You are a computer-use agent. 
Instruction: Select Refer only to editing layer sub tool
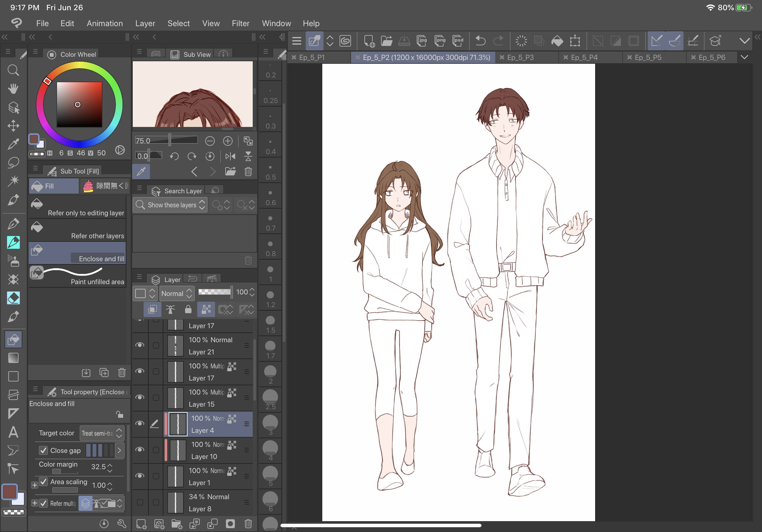coord(77,207)
